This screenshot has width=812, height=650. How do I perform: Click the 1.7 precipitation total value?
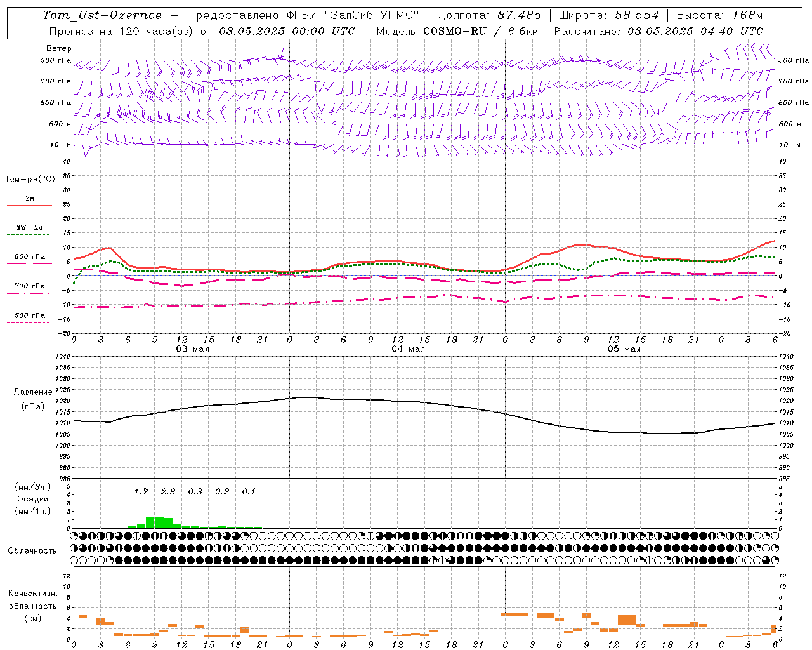point(141,491)
